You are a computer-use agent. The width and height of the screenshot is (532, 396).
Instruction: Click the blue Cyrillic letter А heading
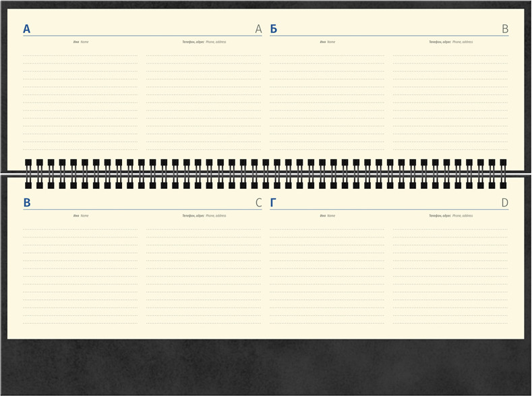[26, 29]
